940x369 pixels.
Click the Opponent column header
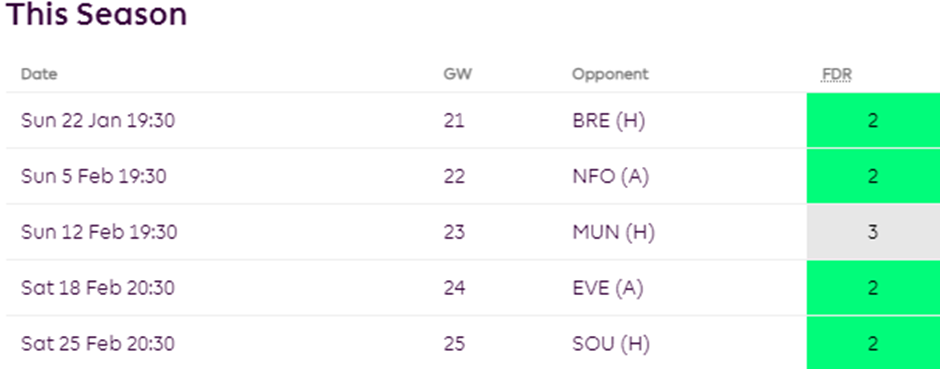[x=610, y=74]
